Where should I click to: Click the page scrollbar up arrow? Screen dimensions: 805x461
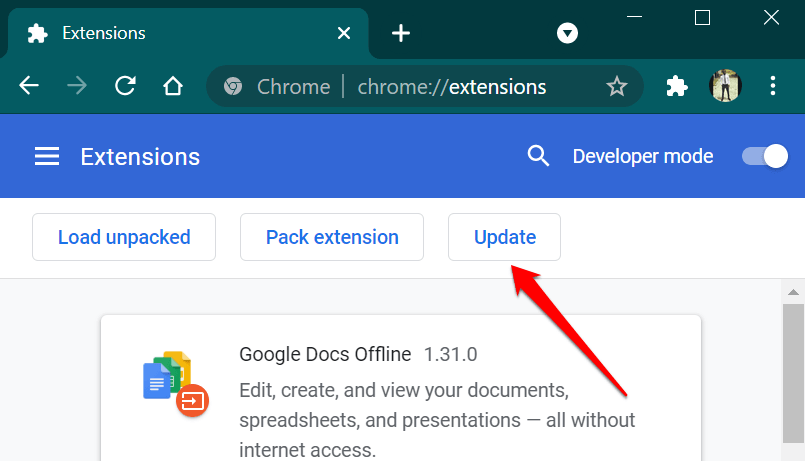[793, 292]
